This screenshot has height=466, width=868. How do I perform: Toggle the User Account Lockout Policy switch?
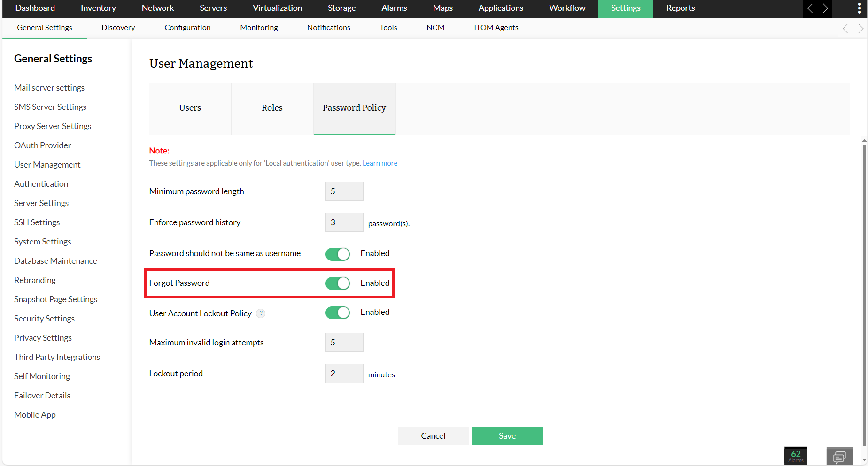tap(338, 313)
